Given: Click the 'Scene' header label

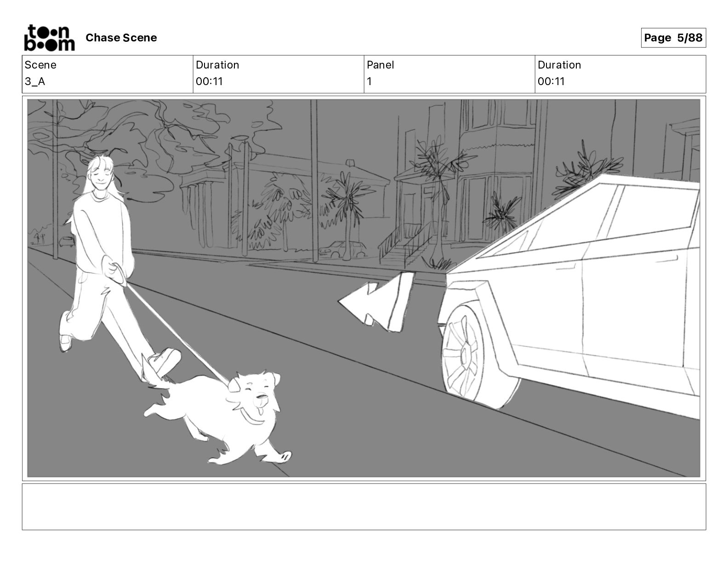Looking at the screenshot, I should pos(40,65).
